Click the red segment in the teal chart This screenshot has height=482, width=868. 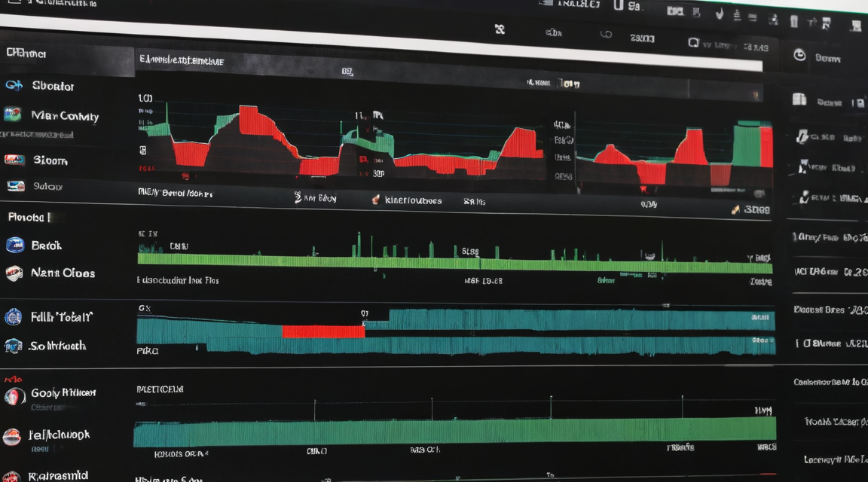click(323, 331)
